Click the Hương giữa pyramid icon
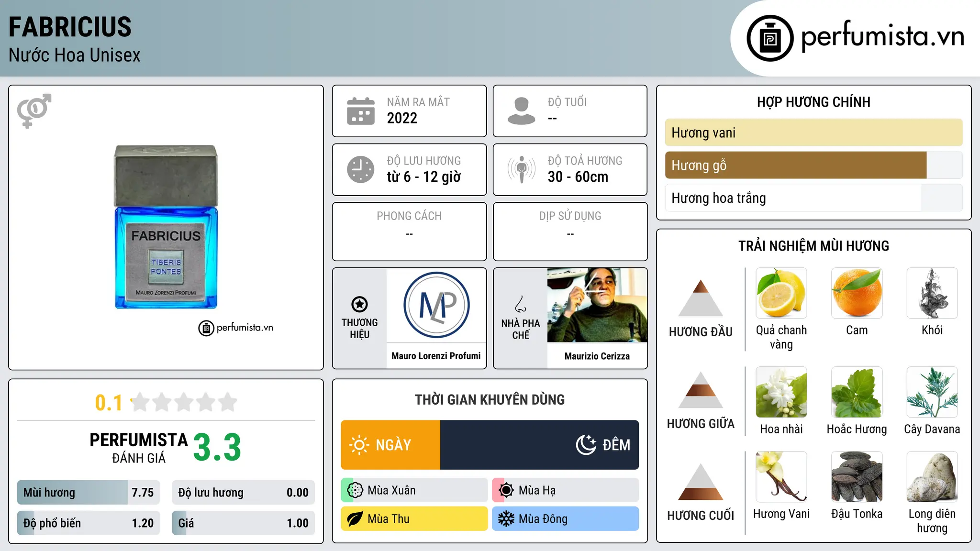Screen dimensions: 980x551 point(701,390)
